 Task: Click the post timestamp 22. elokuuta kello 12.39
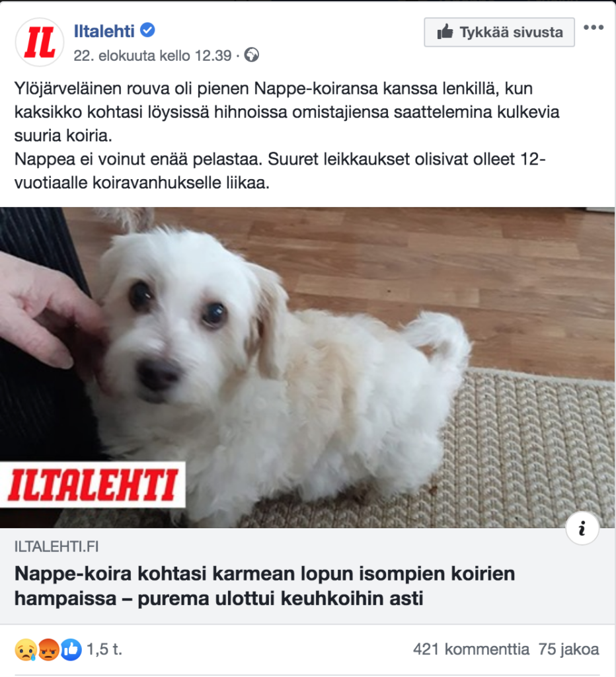point(153,56)
